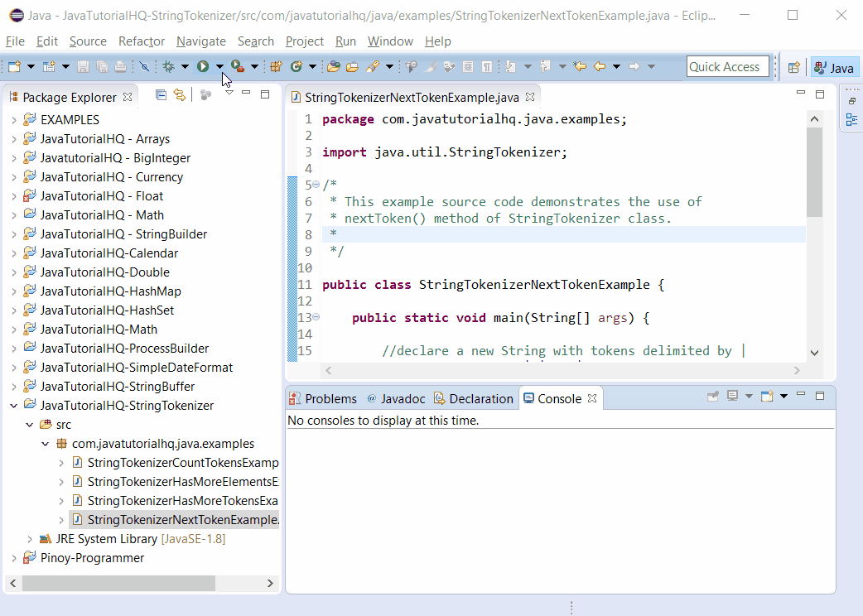The image size is (863, 616).
Task: Click the Print toolbar icon
Action: click(120, 66)
